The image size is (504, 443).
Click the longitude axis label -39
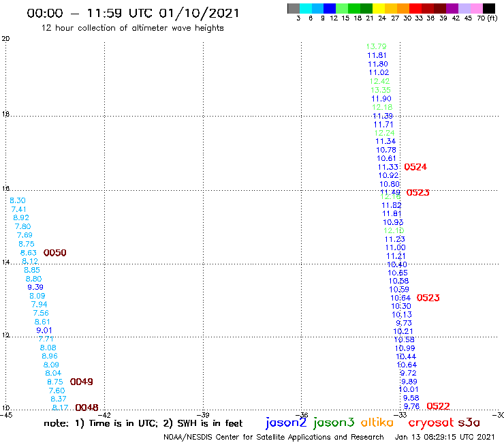pos(203,415)
